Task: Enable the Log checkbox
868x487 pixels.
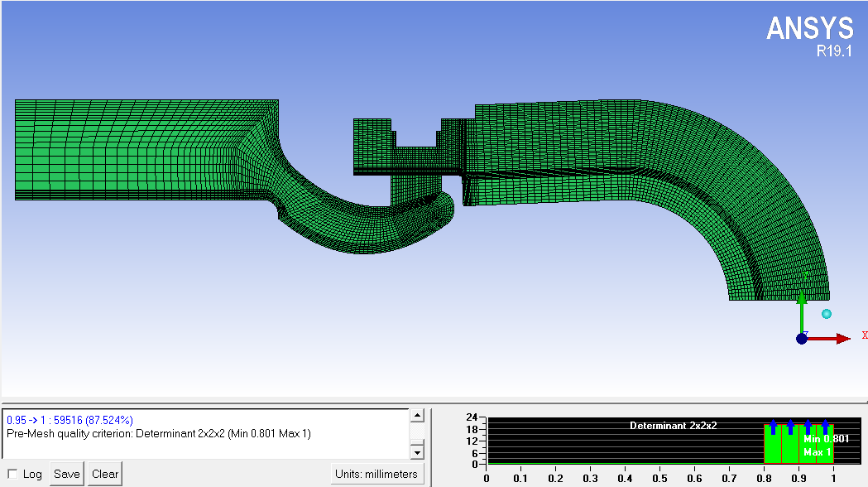Action: click(x=12, y=475)
